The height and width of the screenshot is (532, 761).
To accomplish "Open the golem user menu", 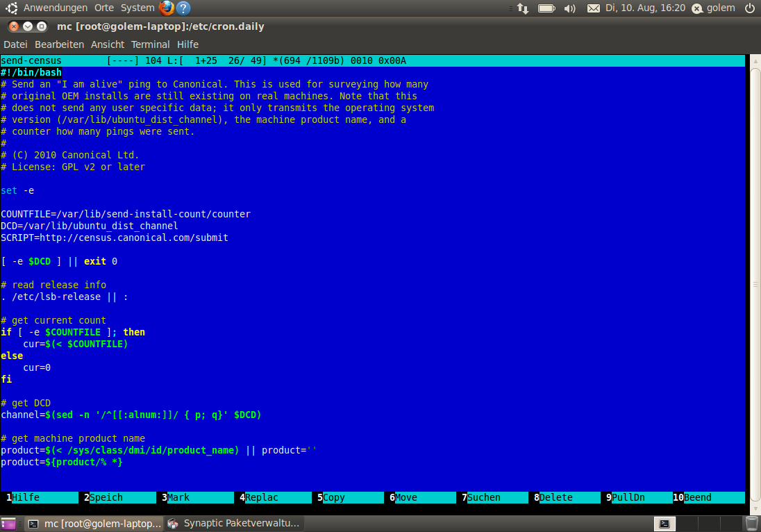I will click(721, 8).
